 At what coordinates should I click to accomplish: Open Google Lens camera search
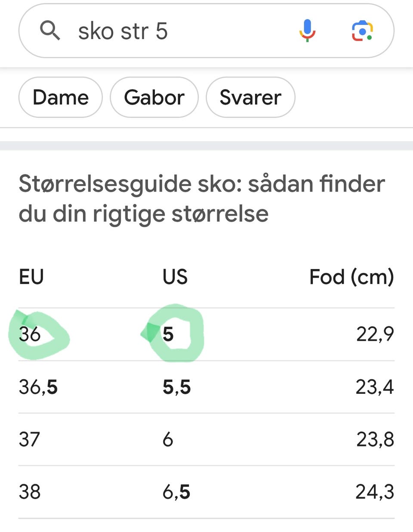coord(362,31)
